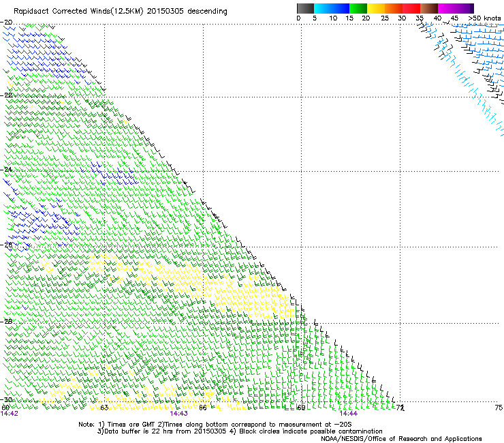The width and height of the screenshot is (504, 443).
Task: Click the "45" label under the color bar
Action: click(x=454, y=18)
